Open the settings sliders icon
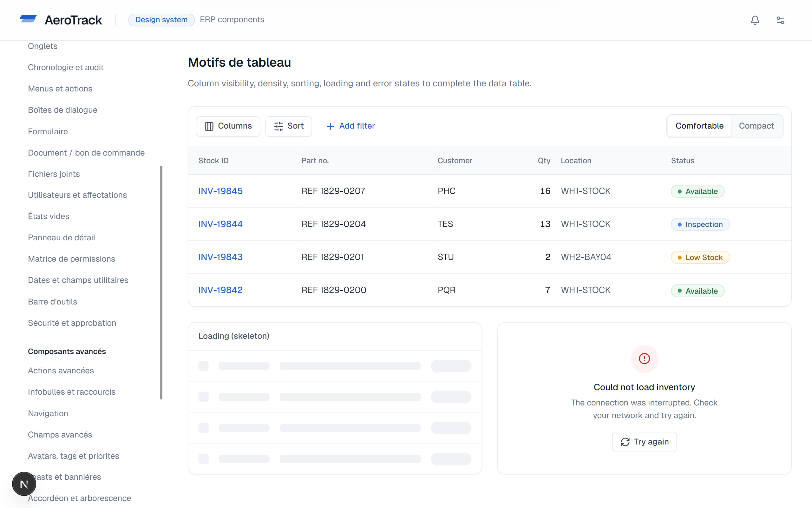This screenshot has width=812, height=508. pos(781,20)
